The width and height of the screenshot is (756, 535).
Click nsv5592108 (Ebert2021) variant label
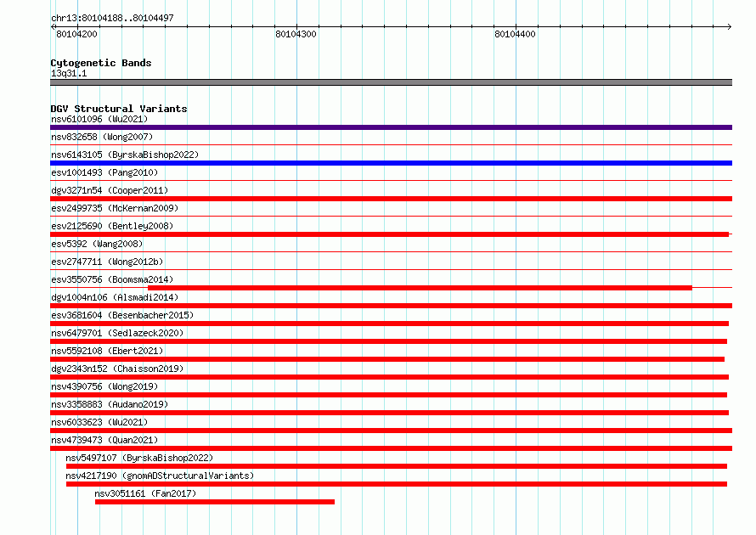pyautogui.click(x=107, y=351)
